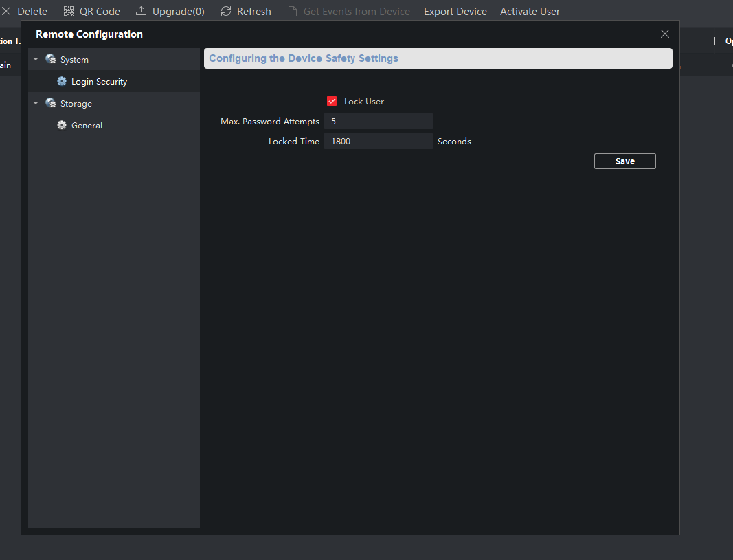Refresh the device list
The height and width of the screenshot is (560, 733).
coord(245,12)
